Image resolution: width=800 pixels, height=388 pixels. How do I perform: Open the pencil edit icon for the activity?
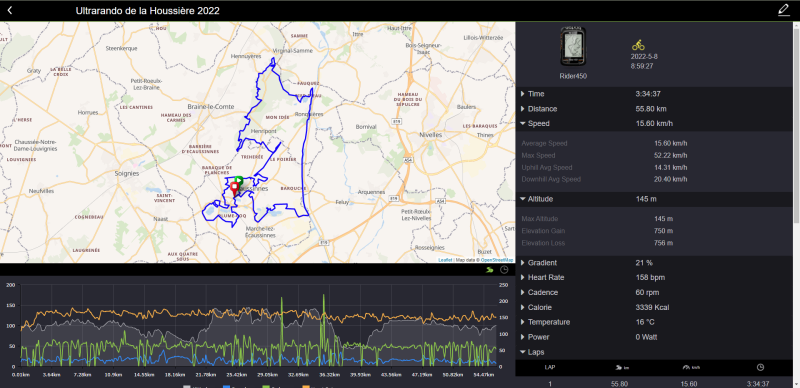[x=784, y=10]
